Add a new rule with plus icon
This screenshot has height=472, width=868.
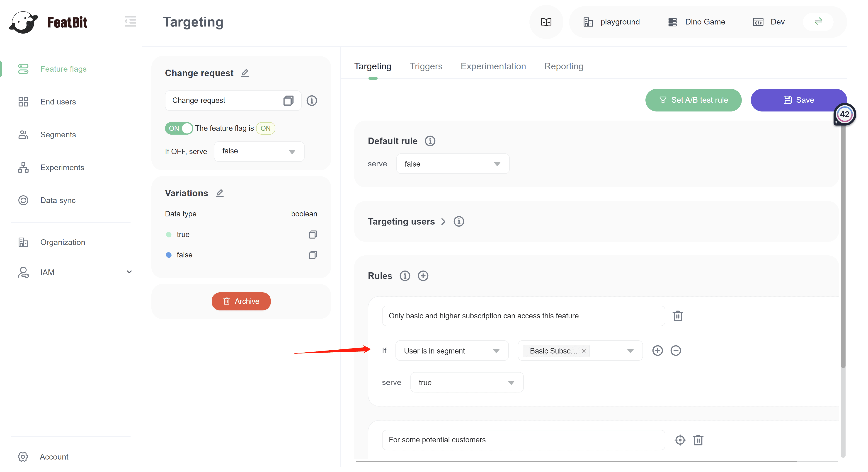[x=423, y=276]
